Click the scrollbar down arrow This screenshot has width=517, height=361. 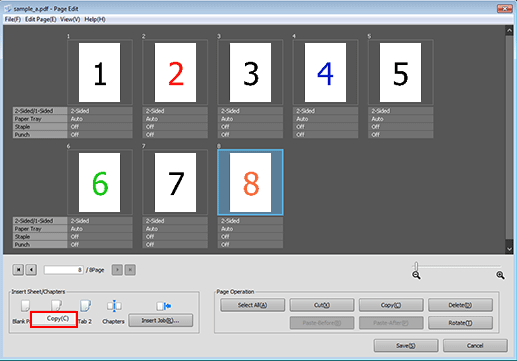tap(509, 249)
